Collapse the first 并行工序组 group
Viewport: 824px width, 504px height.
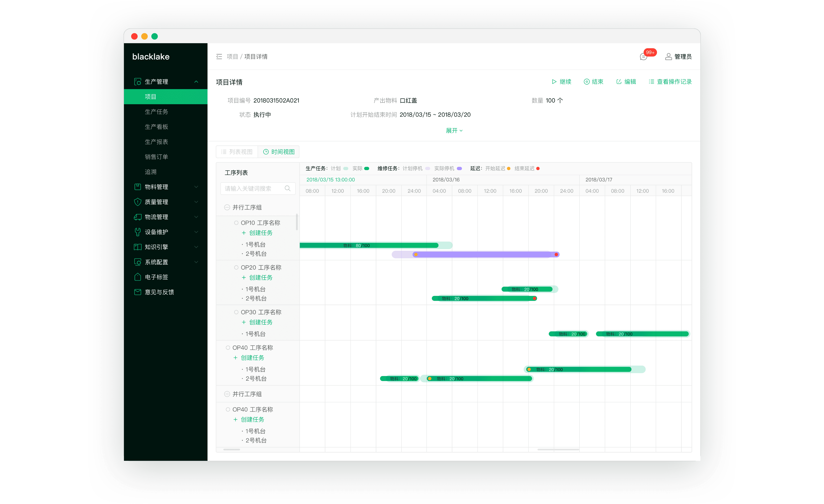click(x=227, y=207)
